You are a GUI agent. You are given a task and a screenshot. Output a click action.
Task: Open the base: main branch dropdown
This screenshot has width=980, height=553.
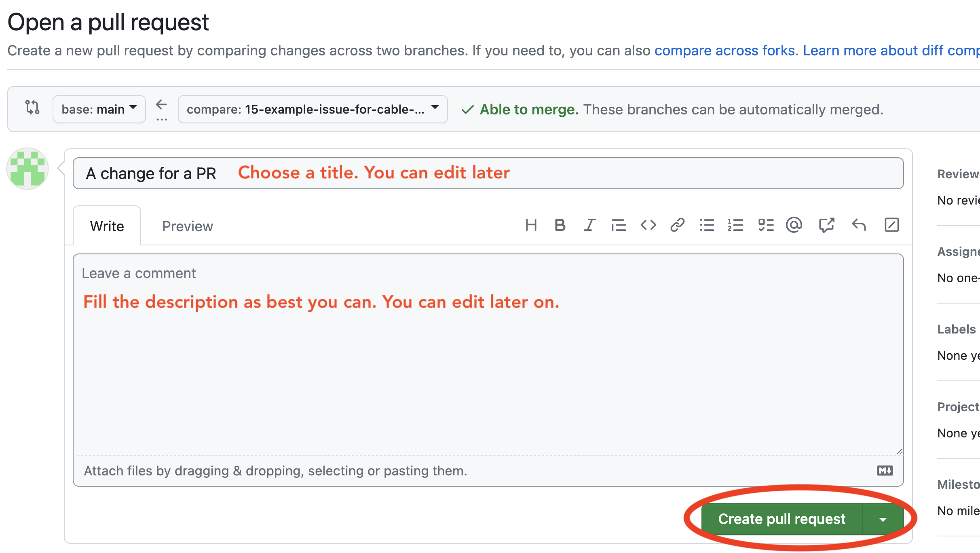99,109
